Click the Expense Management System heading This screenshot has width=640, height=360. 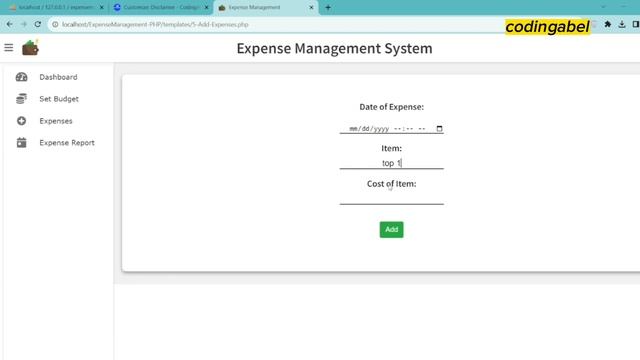tap(334, 48)
